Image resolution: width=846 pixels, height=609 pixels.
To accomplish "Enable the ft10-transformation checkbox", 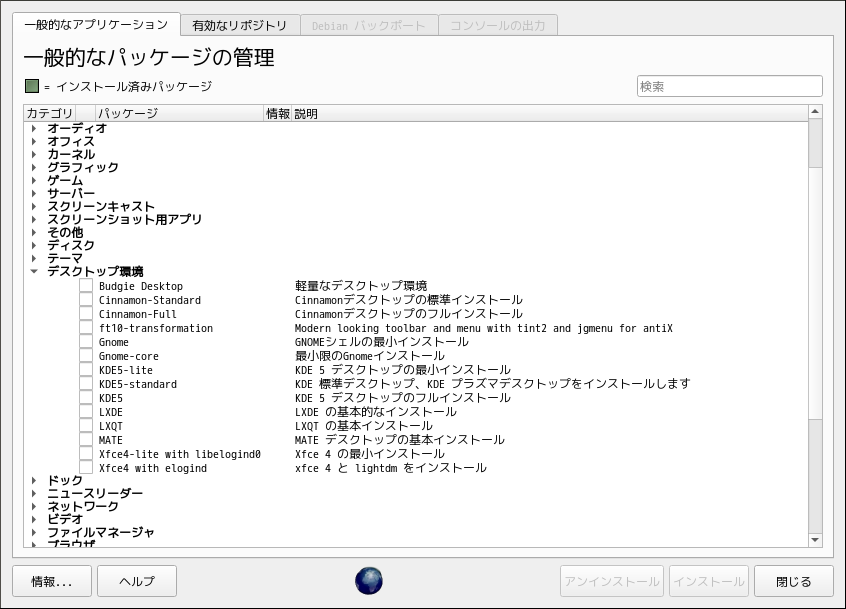I will [x=86, y=328].
